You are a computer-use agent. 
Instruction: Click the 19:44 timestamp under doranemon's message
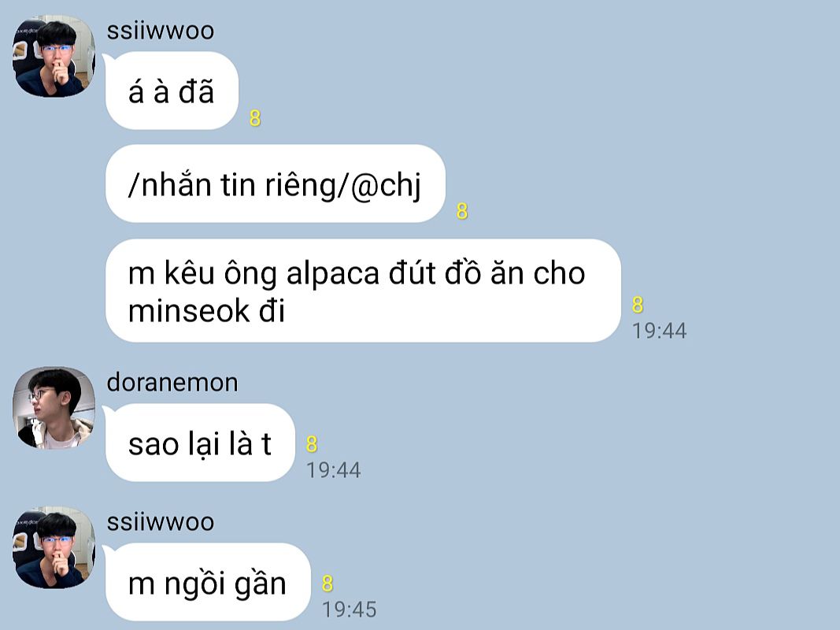tap(333, 470)
